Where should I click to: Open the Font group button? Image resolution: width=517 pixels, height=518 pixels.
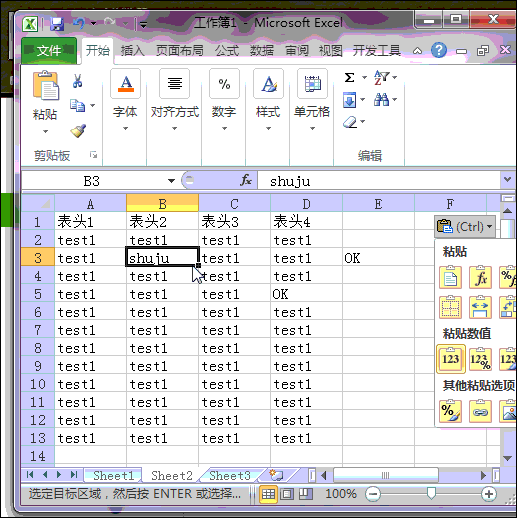point(125,84)
